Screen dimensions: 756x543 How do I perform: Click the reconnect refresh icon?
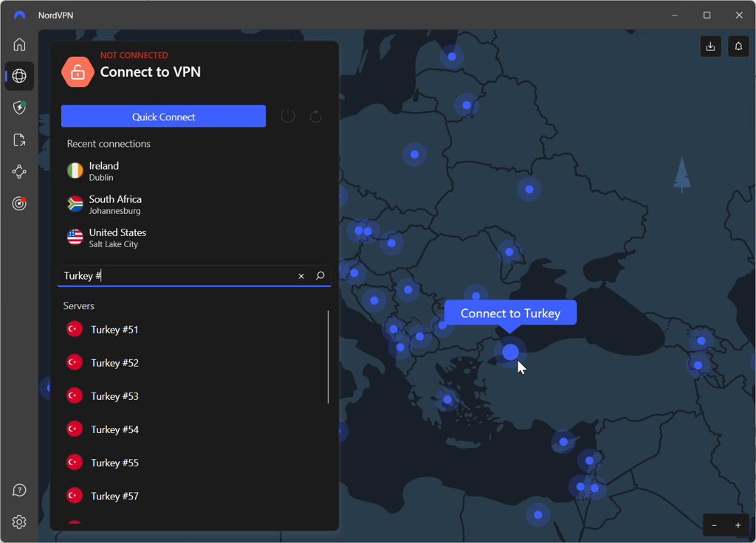coord(316,116)
